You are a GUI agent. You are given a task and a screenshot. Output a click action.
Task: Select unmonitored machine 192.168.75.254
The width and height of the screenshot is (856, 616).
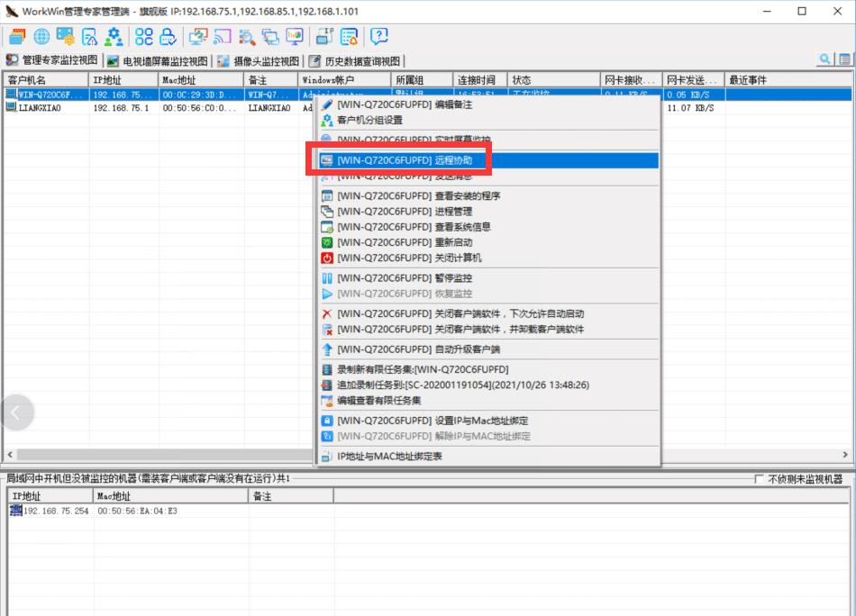pyautogui.click(x=56, y=512)
